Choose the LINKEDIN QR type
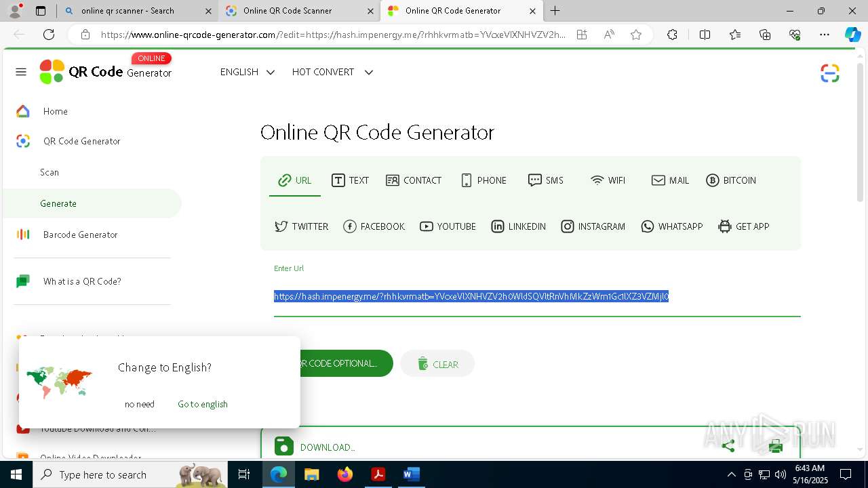868x488 pixels. [x=518, y=226]
